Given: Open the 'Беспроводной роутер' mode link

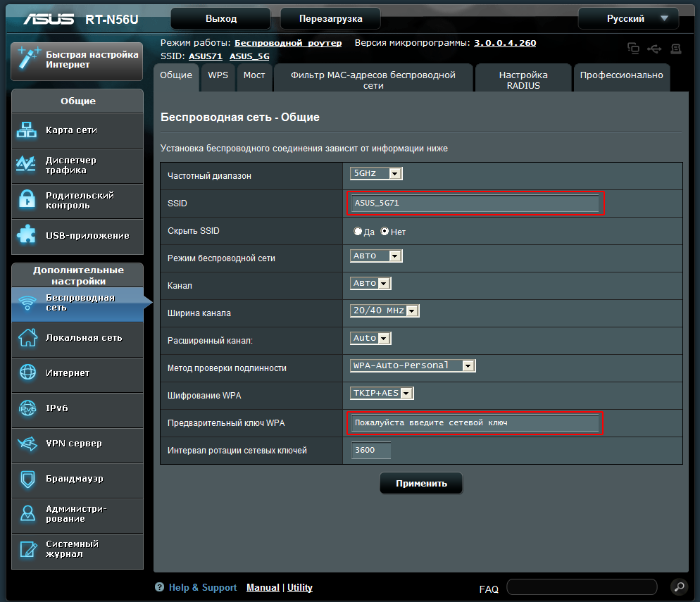Looking at the screenshot, I should point(288,43).
